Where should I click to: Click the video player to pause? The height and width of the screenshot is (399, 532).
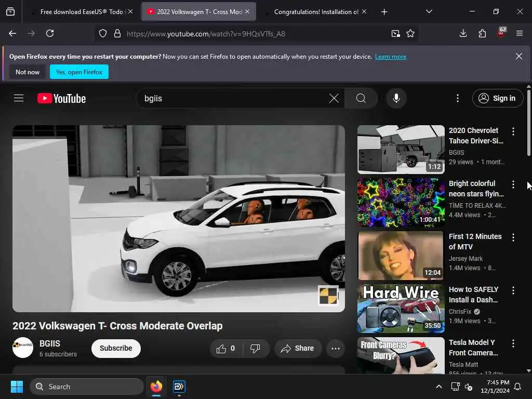179,219
